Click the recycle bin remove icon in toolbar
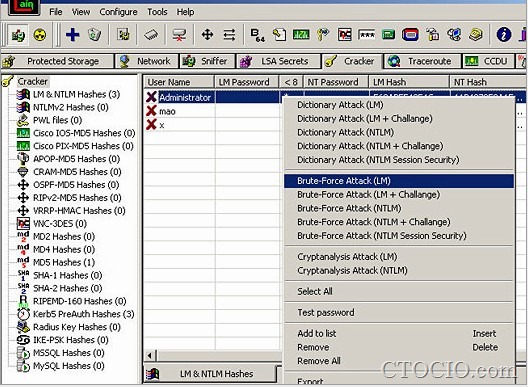 95,35
